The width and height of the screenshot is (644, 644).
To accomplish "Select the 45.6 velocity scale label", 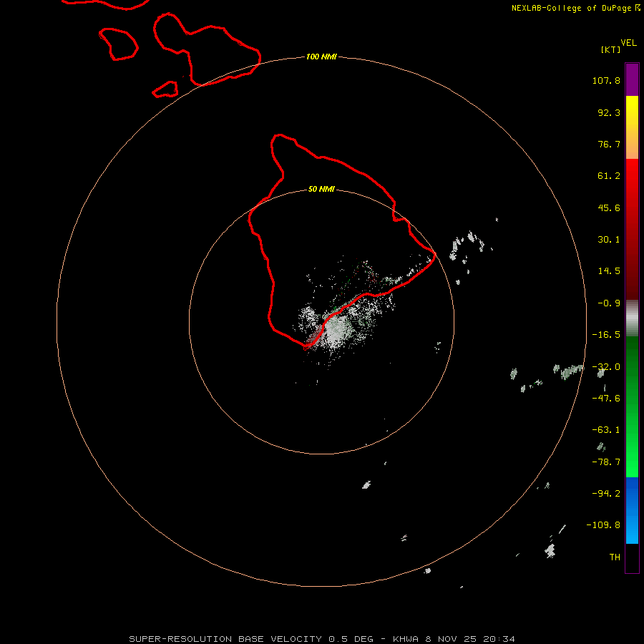I will [609, 208].
